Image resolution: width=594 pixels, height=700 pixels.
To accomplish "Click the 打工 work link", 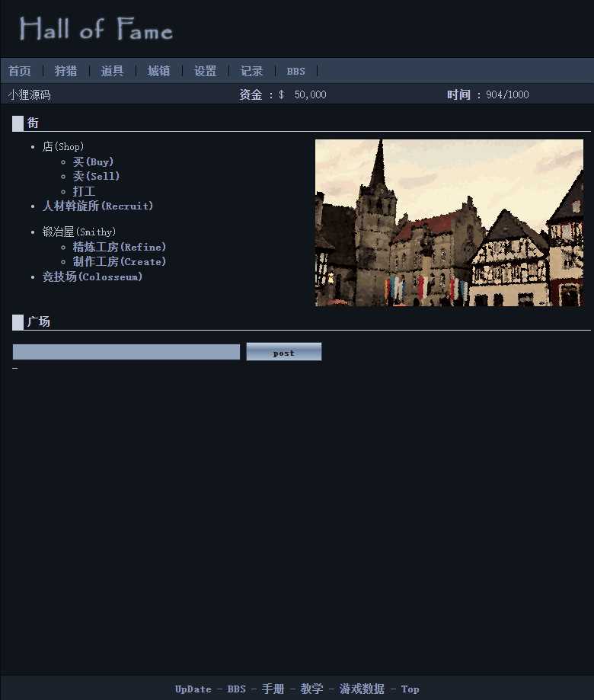I will point(84,191).
